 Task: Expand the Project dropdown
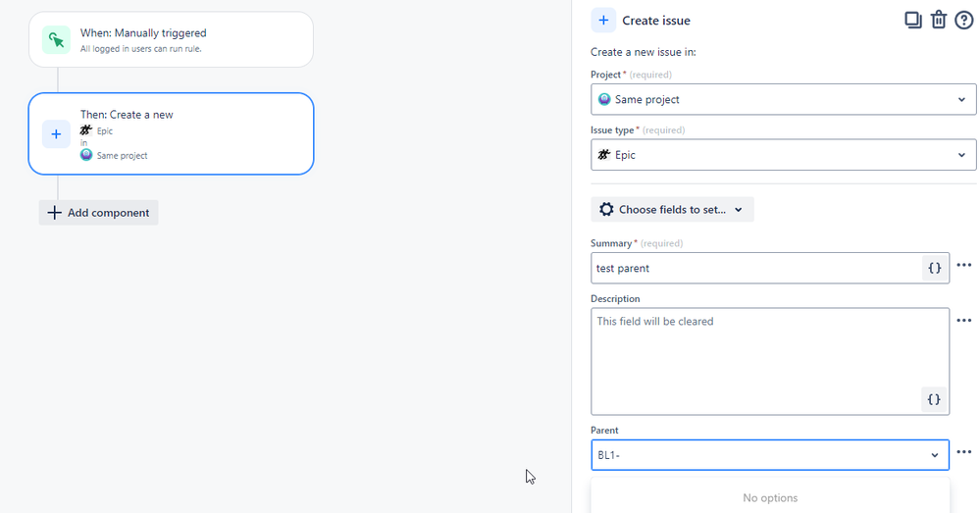pos(961,99)
